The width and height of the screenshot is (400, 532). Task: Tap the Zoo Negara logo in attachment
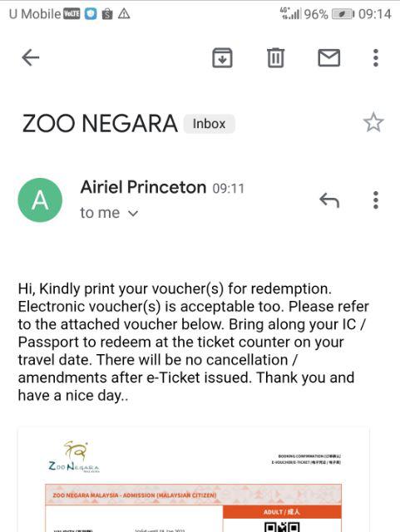[x=74, y=456]
